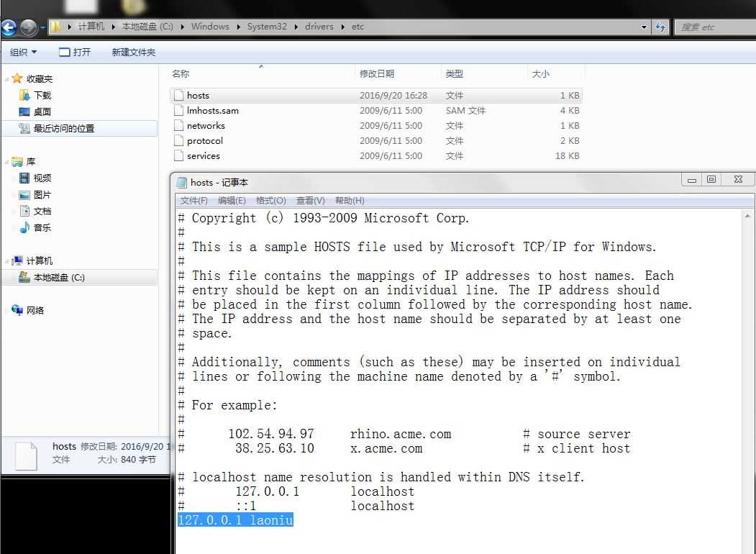Viewport: 756px width, 554px height.
Task: Click the SAM 文件 type cell
Action: click(465, 110)
